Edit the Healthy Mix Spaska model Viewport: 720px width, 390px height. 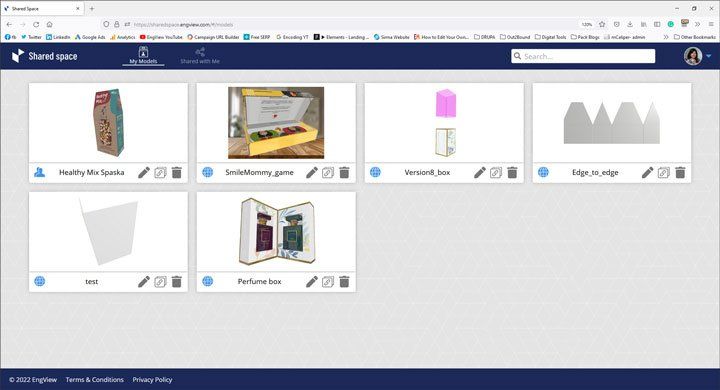(144, 173)
